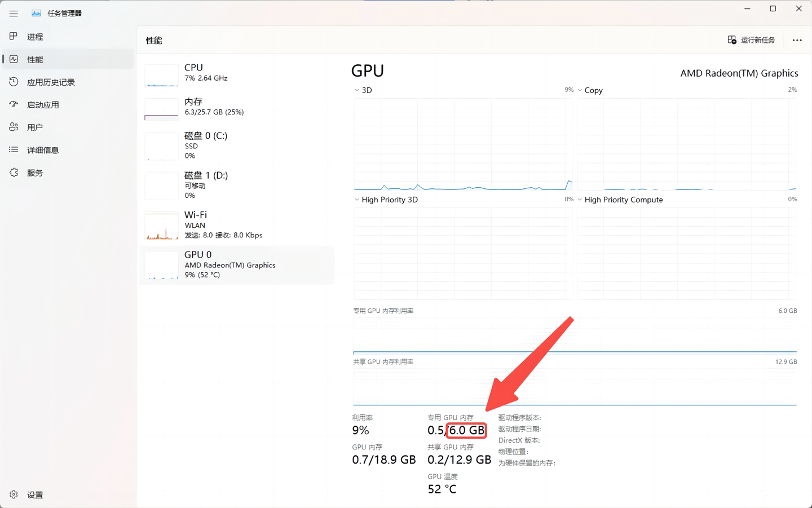Go to the 服务 (Services) page
The height and width of the screenshot is (508, 812).
(x=68, y=173)
